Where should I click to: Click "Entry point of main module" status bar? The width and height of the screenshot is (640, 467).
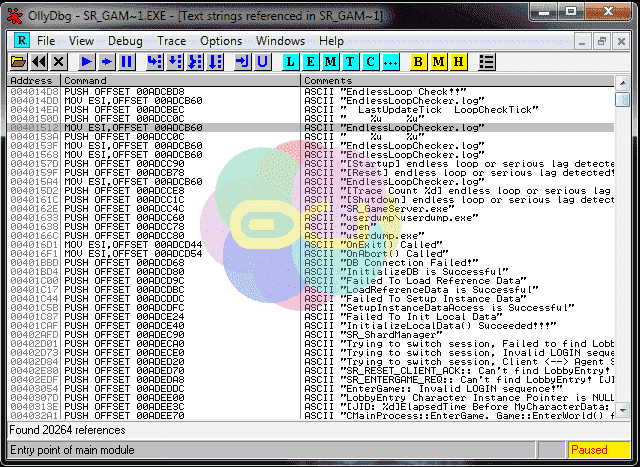[72, 450]
